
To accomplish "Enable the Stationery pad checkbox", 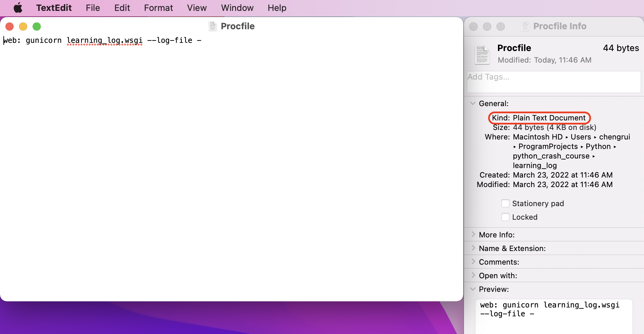I will coord(505,203).
